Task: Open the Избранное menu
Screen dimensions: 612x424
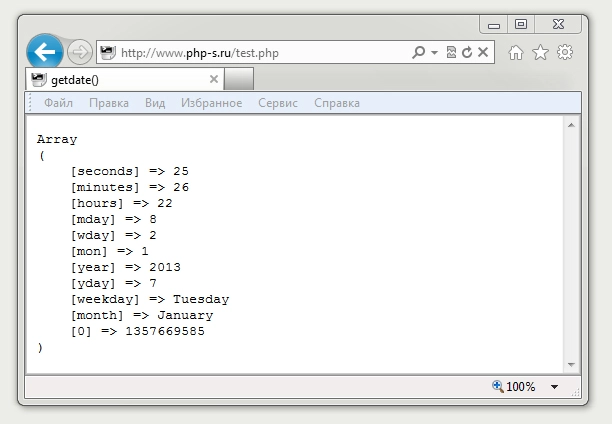Action: coord(211,103)
